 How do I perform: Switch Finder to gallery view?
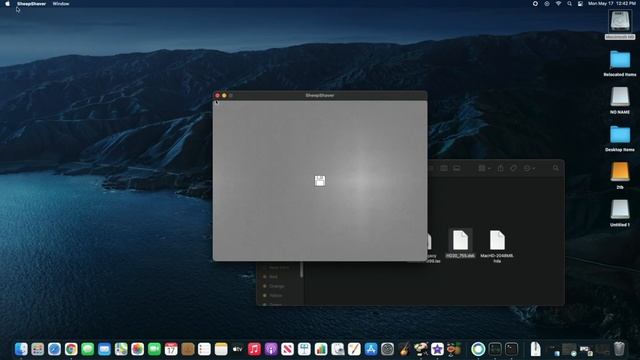457,168
